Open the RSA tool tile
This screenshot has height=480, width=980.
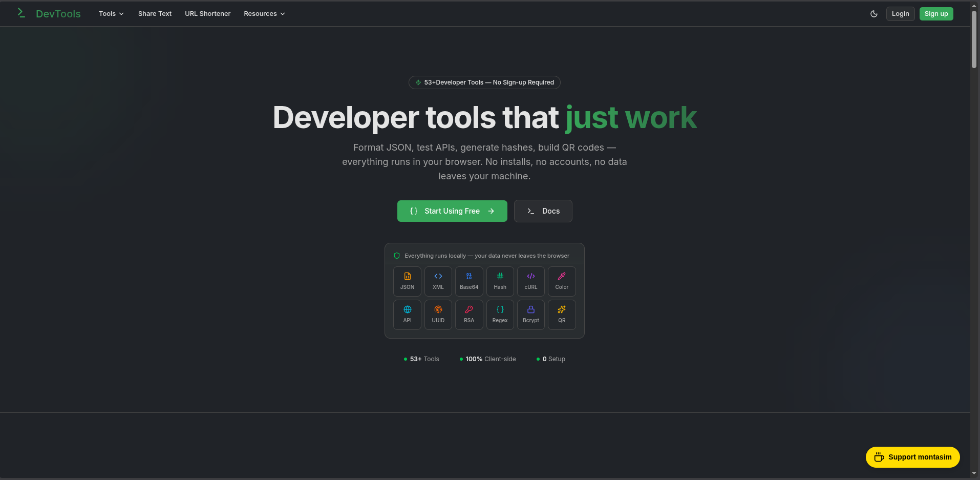click(469, 315)
